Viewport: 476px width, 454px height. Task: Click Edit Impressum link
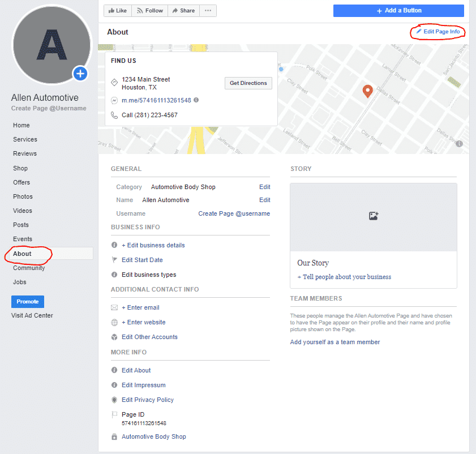[x=144, y=385]
